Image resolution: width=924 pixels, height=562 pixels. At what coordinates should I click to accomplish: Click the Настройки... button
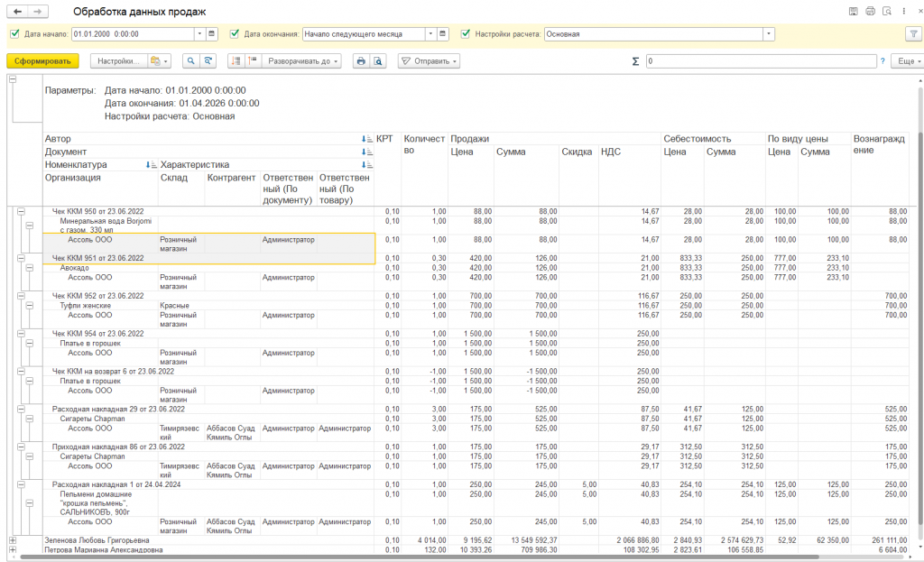(x=117, y=61)
